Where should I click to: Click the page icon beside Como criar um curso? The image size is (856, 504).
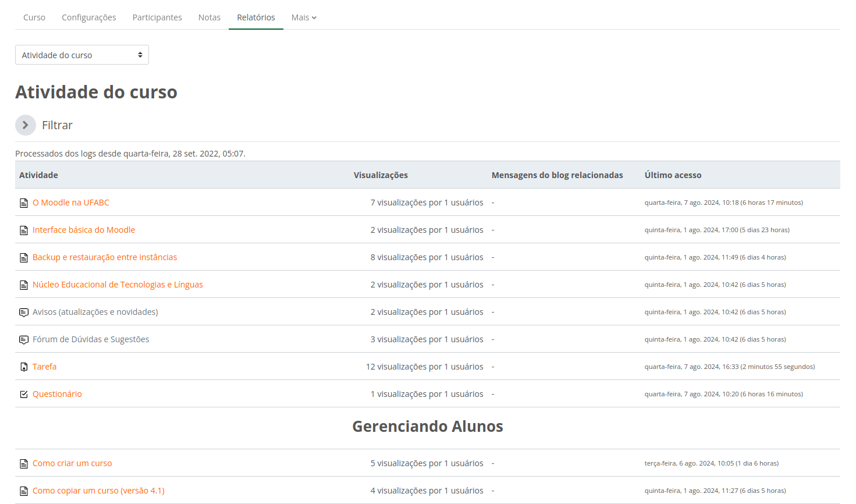coord(24,464)
